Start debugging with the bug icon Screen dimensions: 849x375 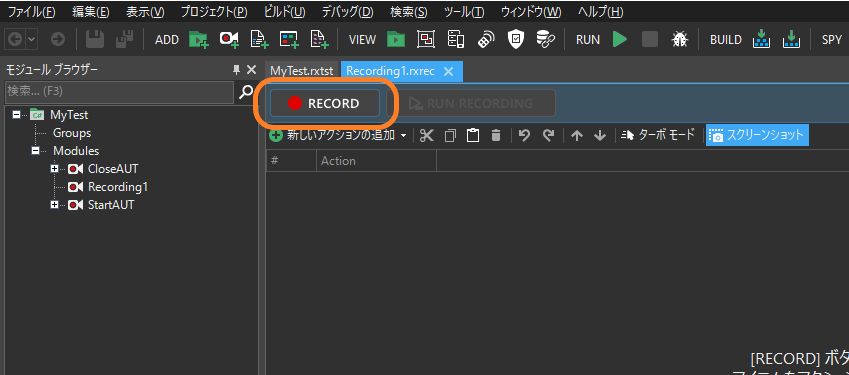point(680,39)
